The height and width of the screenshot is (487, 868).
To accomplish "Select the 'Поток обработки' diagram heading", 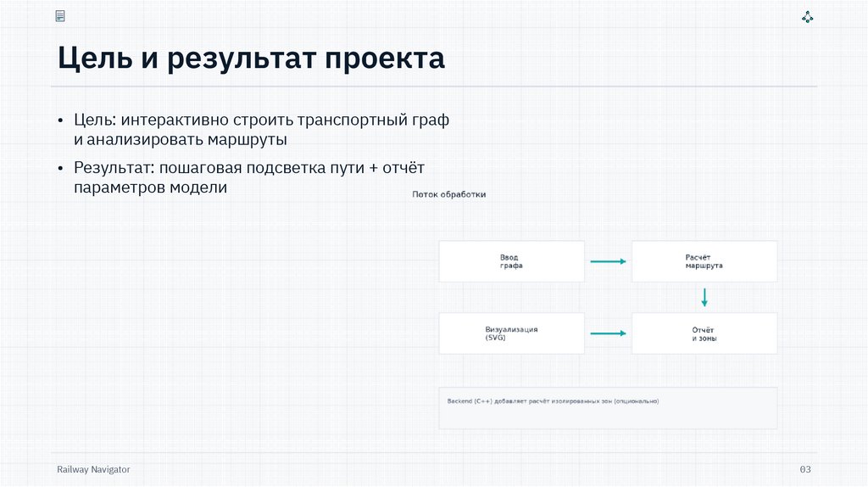I will [x=449, y=194].
